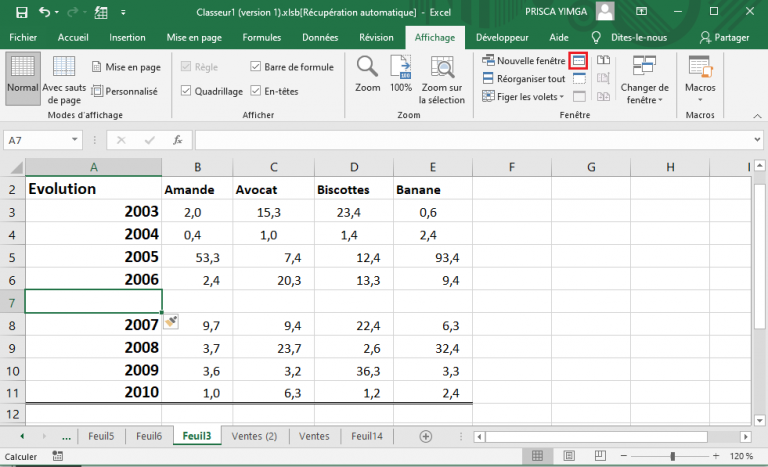Screen dimensions: 768x467
Task: Click Nouvelle fenêtre button
Action: 523,61
